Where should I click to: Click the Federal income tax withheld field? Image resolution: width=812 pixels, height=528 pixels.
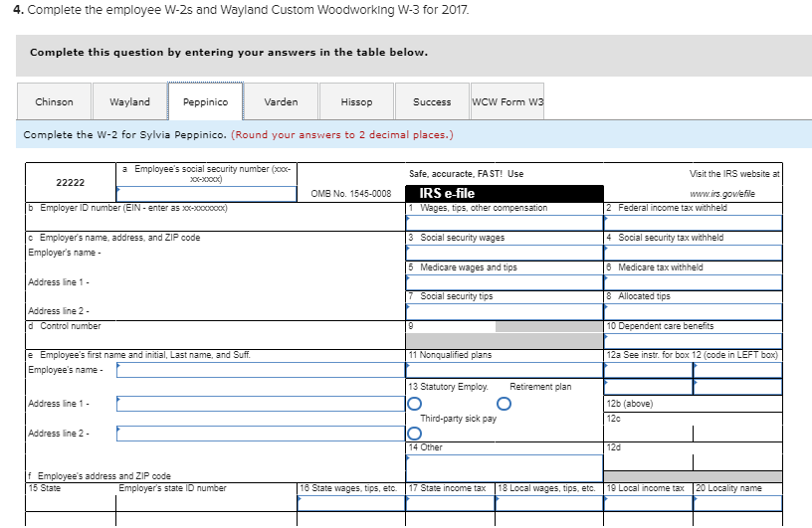tap(693, 223)
